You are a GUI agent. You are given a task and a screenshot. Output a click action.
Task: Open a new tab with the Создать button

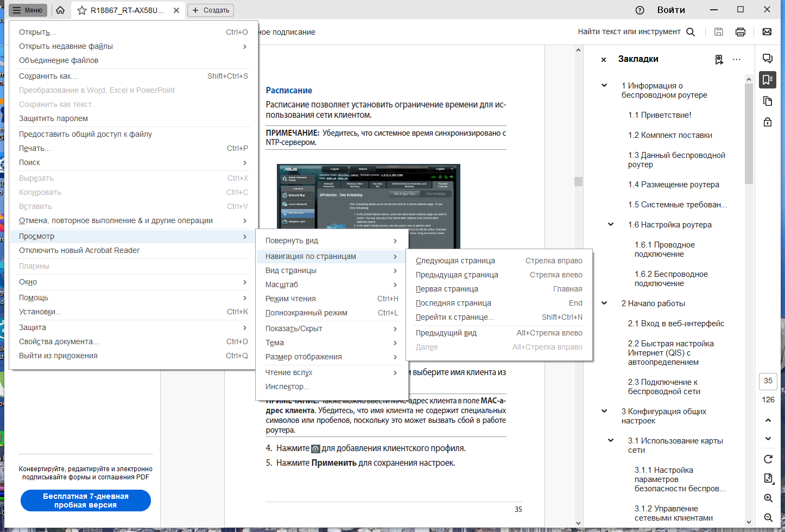(210, 10)
